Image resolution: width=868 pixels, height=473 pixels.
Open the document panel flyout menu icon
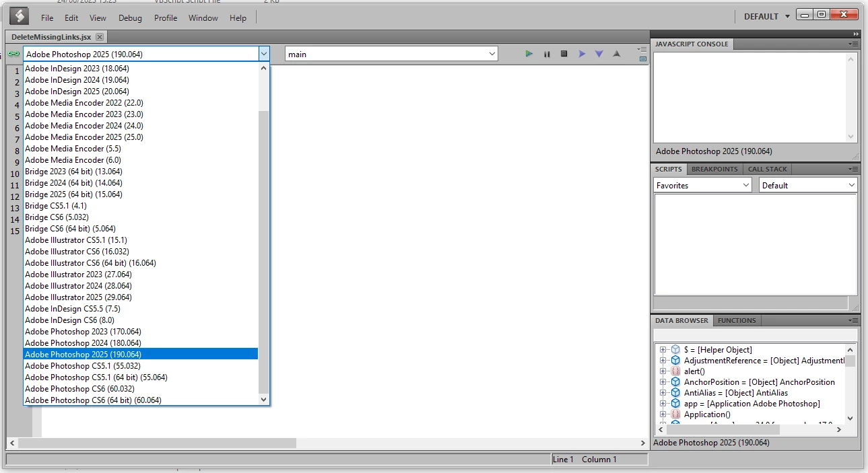642,49
